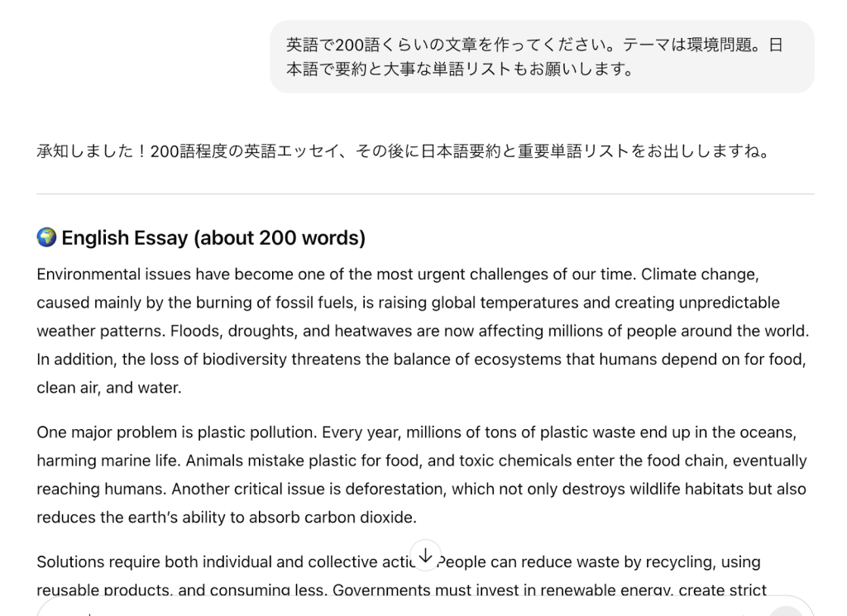The width and height of the screenshot is (847, 616).
Task: Click the assistant's Japanese acknowledgement sentence
Action: tap(403, 152)
